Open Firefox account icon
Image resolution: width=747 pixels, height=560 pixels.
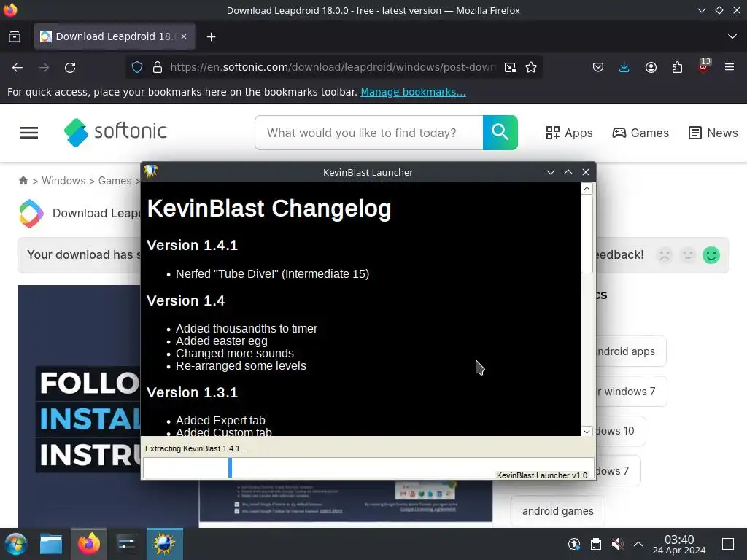pyautogui.click(x=651, y=68)
